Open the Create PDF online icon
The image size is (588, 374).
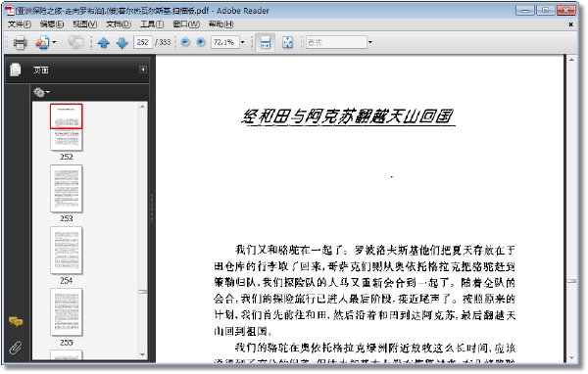click(42, 43)
